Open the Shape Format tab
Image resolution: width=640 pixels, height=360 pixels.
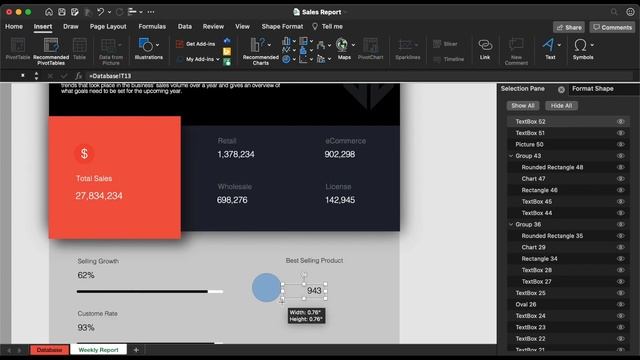(282, 27)
